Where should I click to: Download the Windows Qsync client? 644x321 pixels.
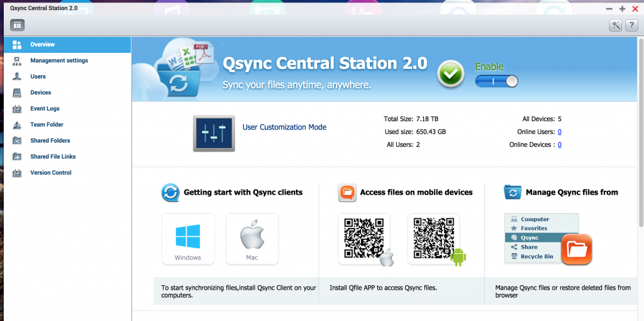pyautogui.click(x=188, y=239)
